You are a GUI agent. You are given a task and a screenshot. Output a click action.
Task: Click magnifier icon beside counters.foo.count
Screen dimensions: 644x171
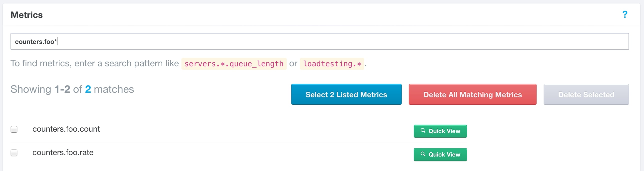point(423,131)
